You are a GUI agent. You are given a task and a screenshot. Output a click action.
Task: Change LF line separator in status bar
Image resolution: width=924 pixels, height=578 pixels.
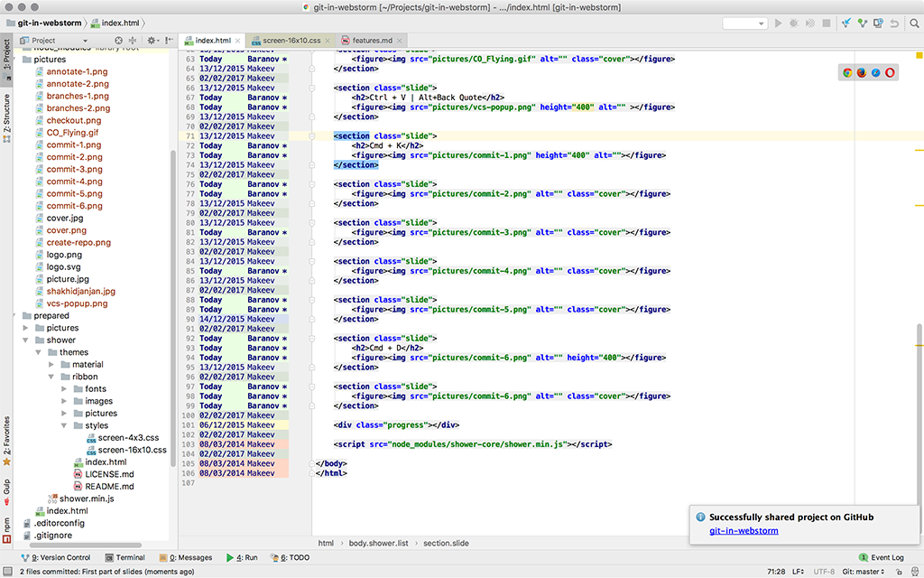click(x=798, y=572)
